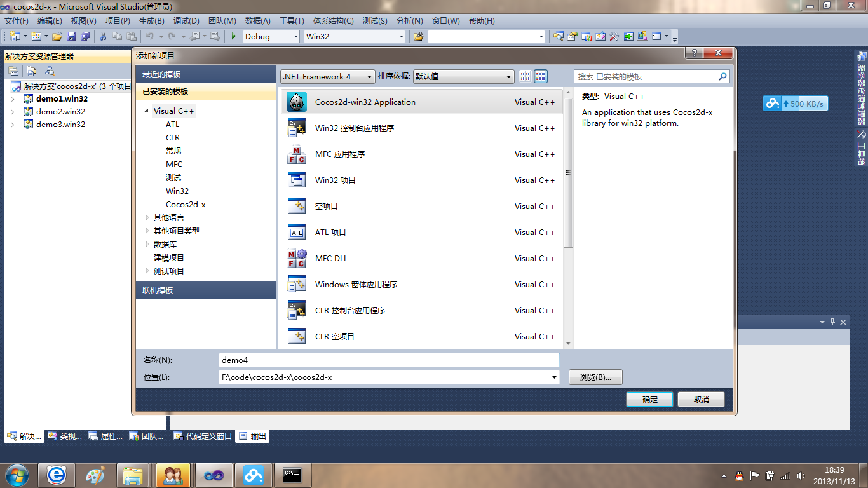Click the Windows Start orb
The height and width of the screenshot is (488, 868).
[16, 475]
